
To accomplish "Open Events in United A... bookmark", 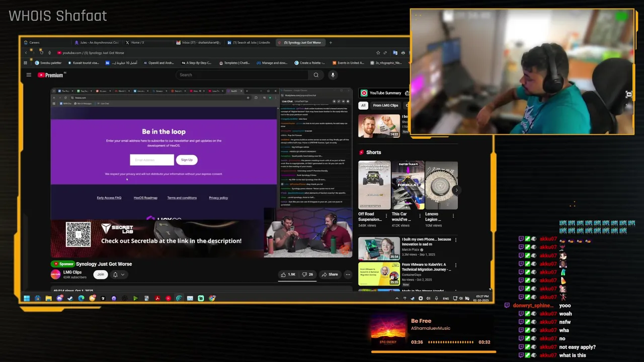I will (x=348, y=63).
